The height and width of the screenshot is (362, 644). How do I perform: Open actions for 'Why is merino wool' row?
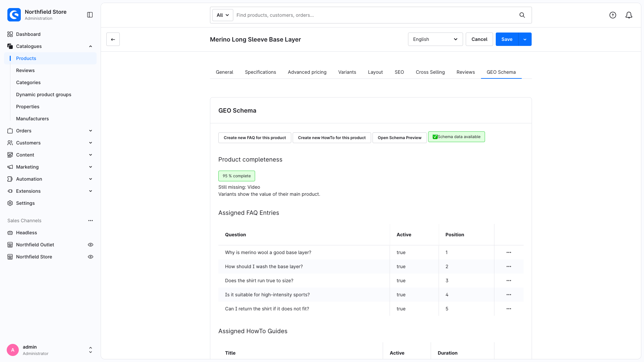509,252
